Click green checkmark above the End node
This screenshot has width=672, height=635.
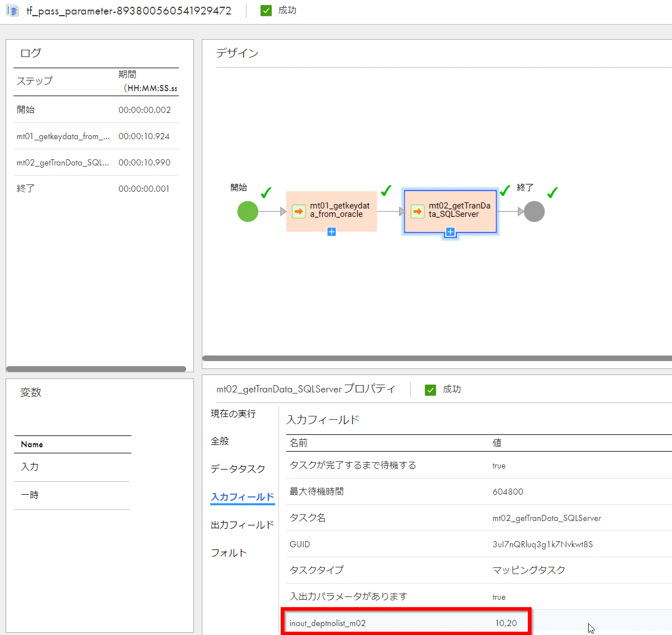(552, 193)
